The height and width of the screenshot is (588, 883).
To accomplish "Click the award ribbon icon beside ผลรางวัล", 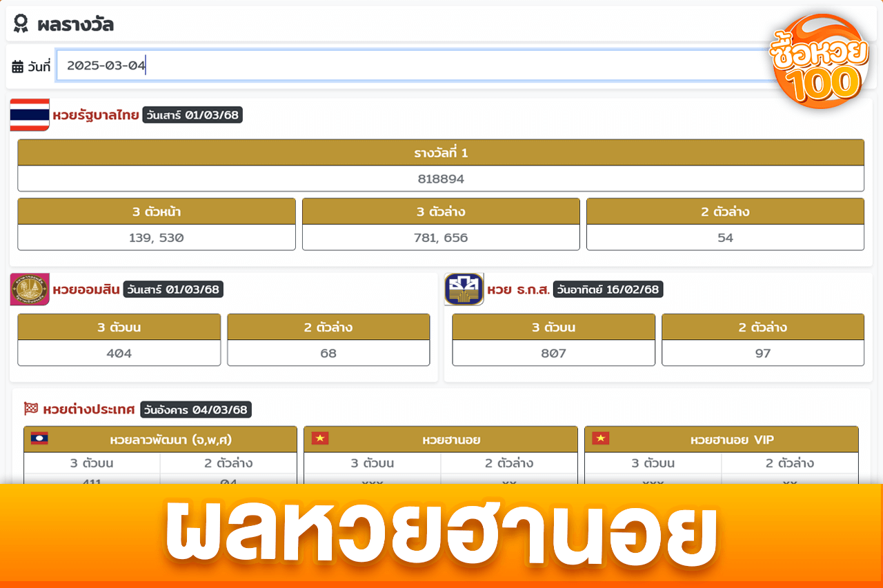I will [21, 24].
